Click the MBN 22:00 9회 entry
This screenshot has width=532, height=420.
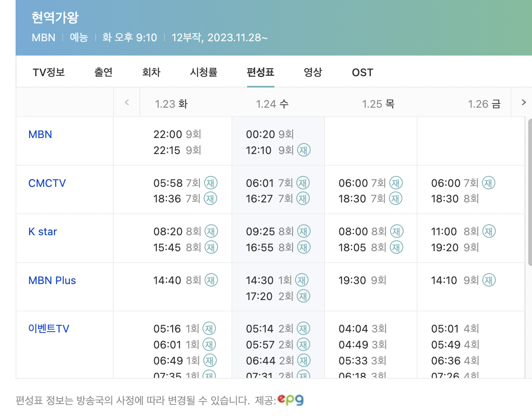click(177, 135)
